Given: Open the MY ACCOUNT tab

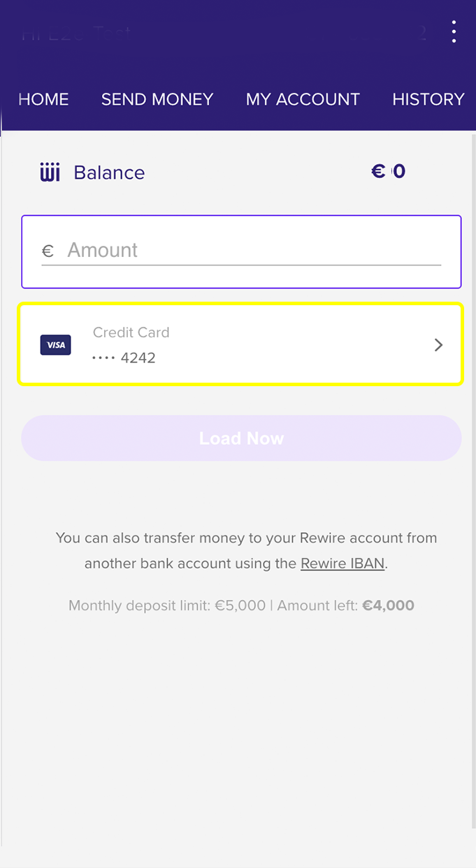Looking at the screenshot, I should click(x=303, y=99).
